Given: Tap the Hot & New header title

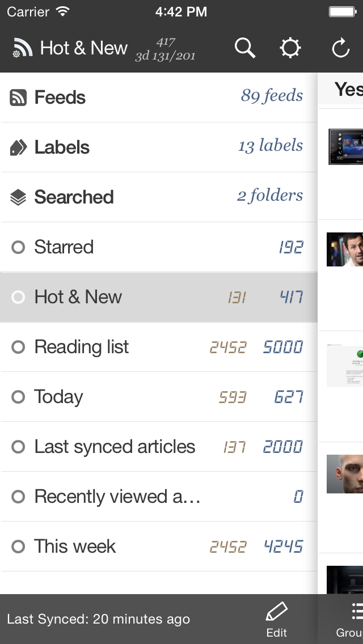Looking at the screenshot, I should click(x=84, y=49).
